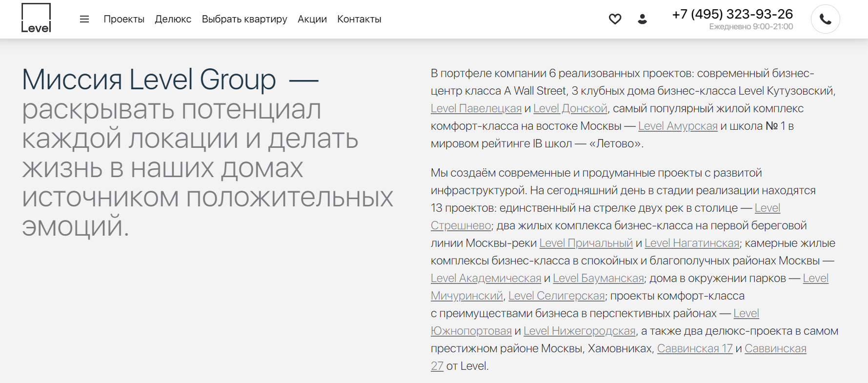Open user account profile icon
Screen dimensions: 868x383
tap(643, 19)
